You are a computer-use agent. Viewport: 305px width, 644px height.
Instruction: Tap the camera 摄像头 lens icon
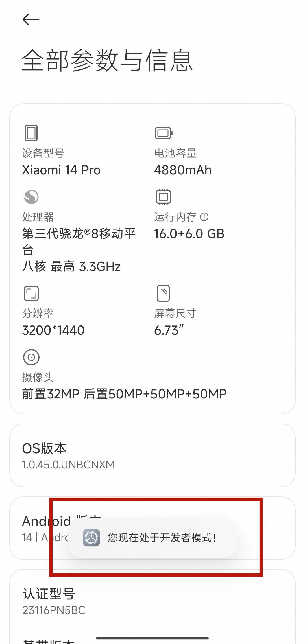point(31,357)
